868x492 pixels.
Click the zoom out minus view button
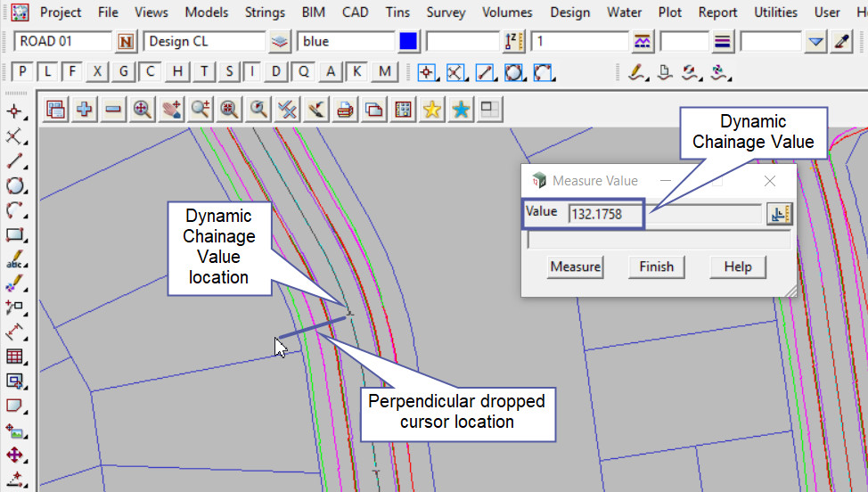113,109
